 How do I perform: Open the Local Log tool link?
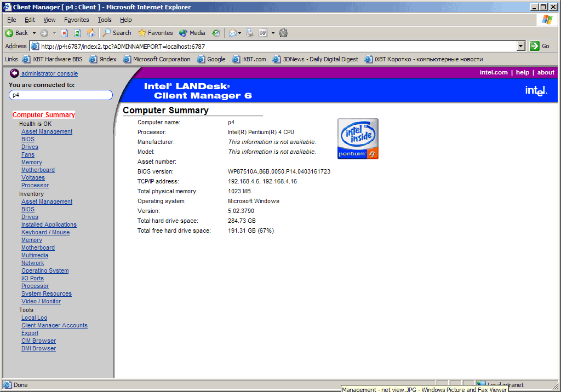[x=34, y=318]
